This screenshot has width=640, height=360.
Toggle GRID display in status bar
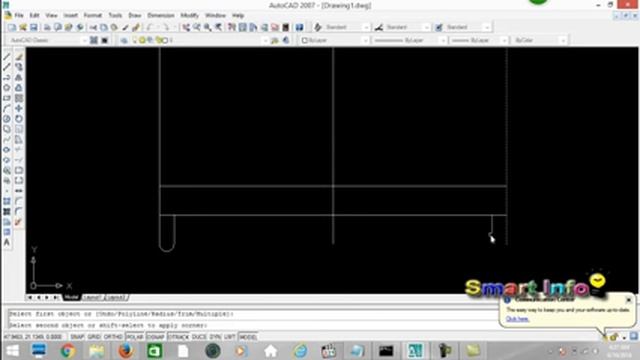point(94,337)
